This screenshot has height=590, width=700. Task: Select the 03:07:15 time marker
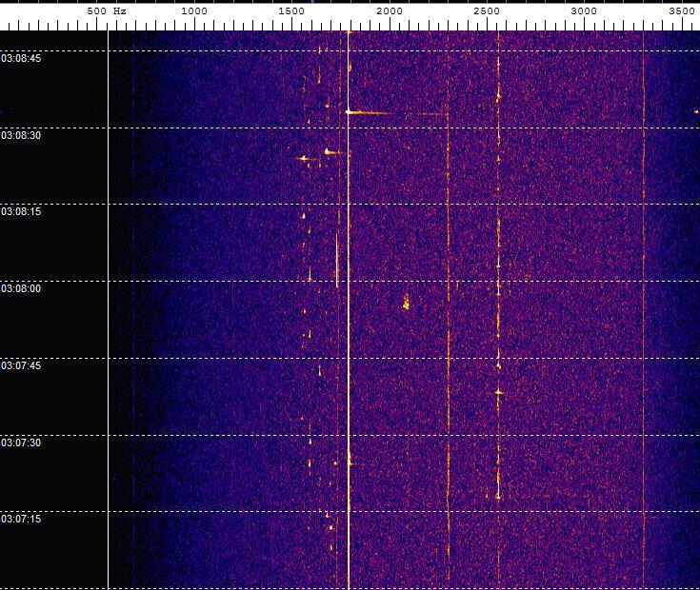point(21,519)
